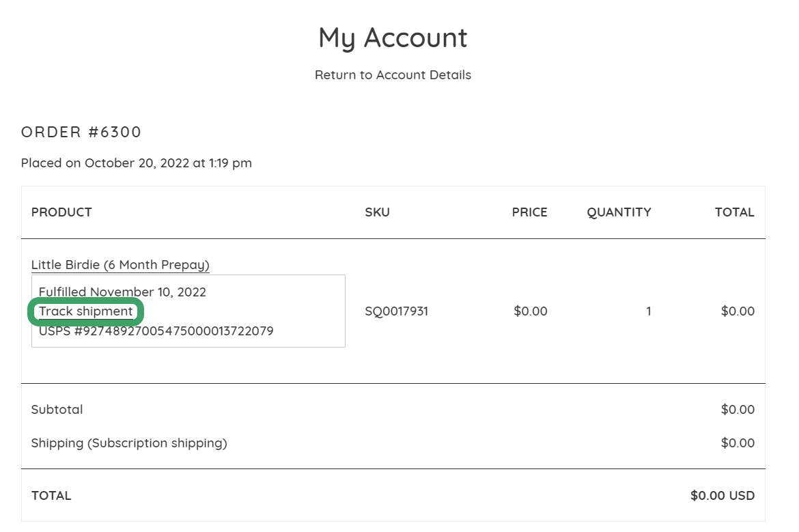Click the My Account page heading

(x=393, y=38)
